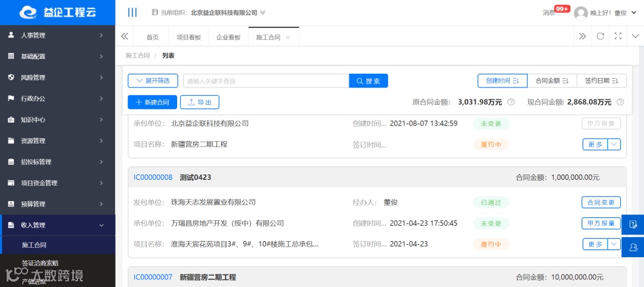Open the organization switcher dropdown arrow
This screenshot has width=644, height=287.
click(263, 13)
